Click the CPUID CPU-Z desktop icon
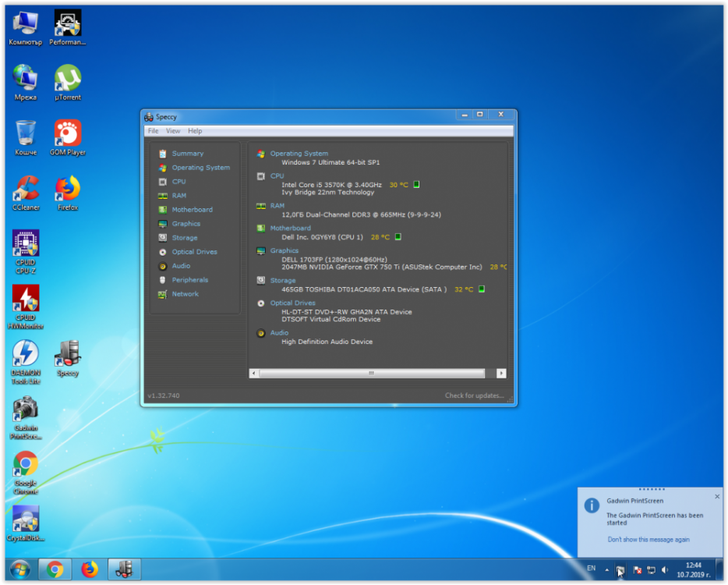The height and width of the screenshot is (585, 728). click(26, 252)
